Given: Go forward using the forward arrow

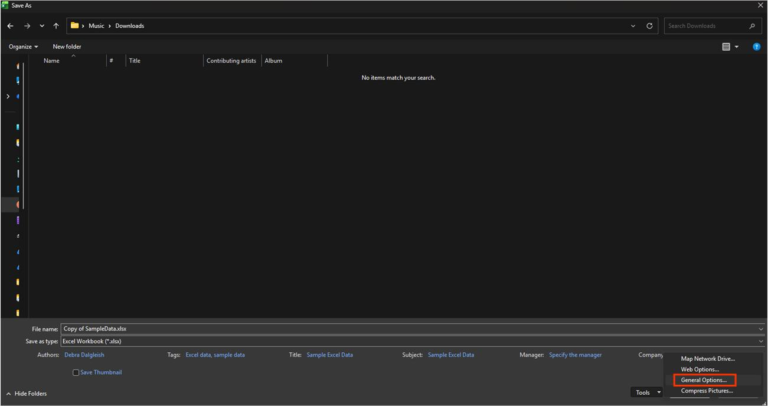Looking at the screenshot, I should [27, 26].
